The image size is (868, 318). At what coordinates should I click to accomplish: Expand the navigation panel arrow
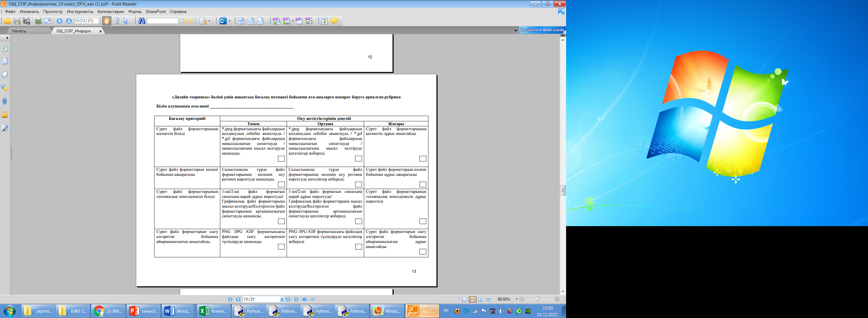click(x=7, y=38)
